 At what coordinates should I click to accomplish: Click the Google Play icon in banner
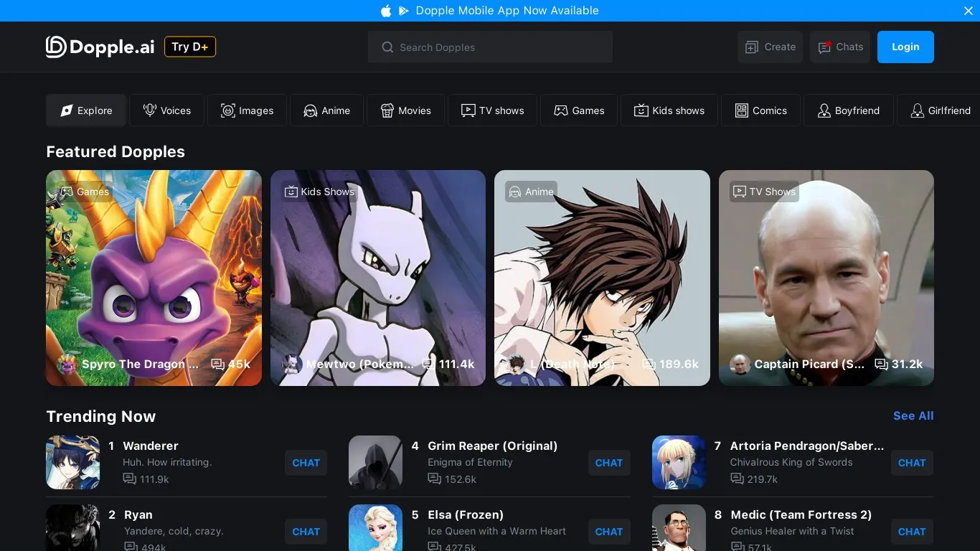click(x=404, y=11)
